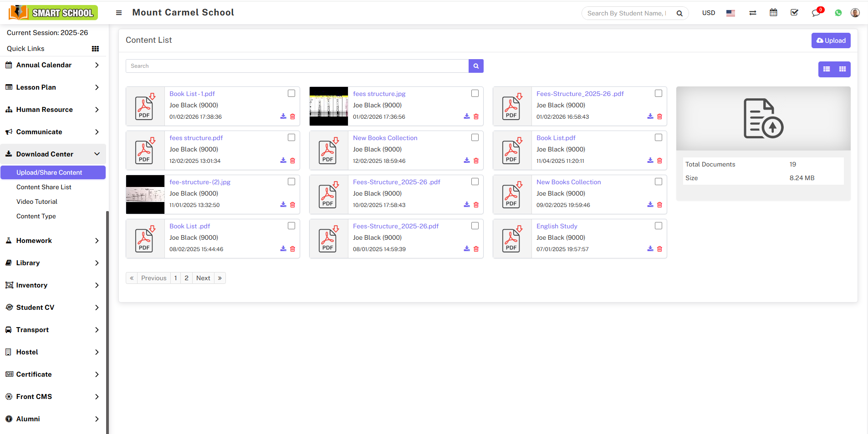Click the WhatsApp icon in header
The height and width of the screenshot is (434, 868).
(x=838, y=13)
